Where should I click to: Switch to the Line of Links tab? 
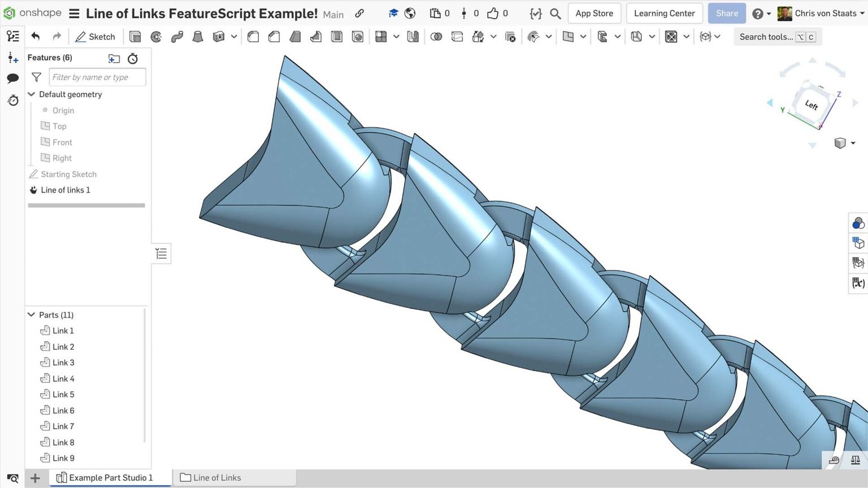coord(217,477)
